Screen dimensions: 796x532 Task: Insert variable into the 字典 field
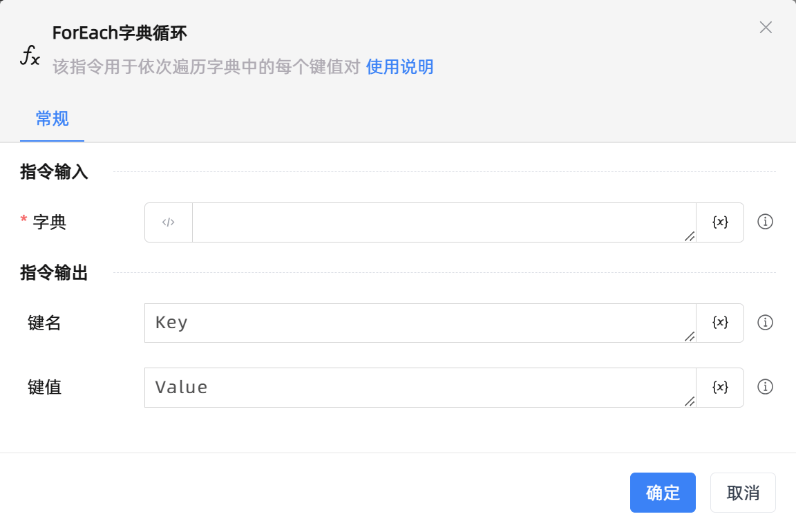720,222
